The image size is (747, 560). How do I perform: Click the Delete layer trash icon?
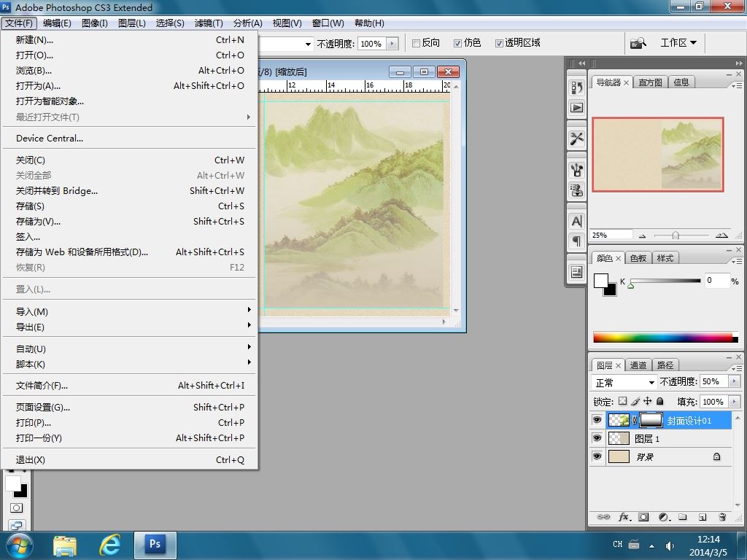pos(722,517)
